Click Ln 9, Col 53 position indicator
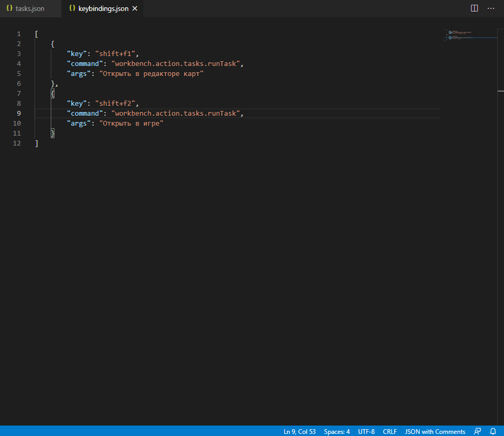 299,431
